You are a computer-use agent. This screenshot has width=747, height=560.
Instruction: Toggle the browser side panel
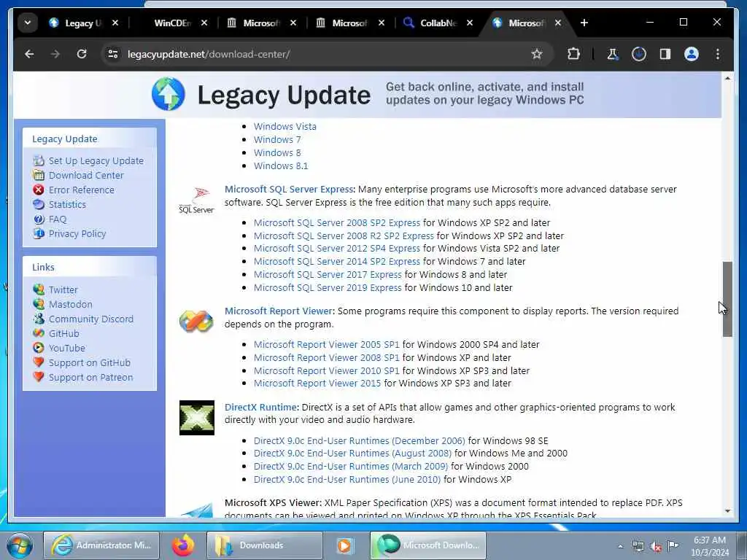point(665,54)
